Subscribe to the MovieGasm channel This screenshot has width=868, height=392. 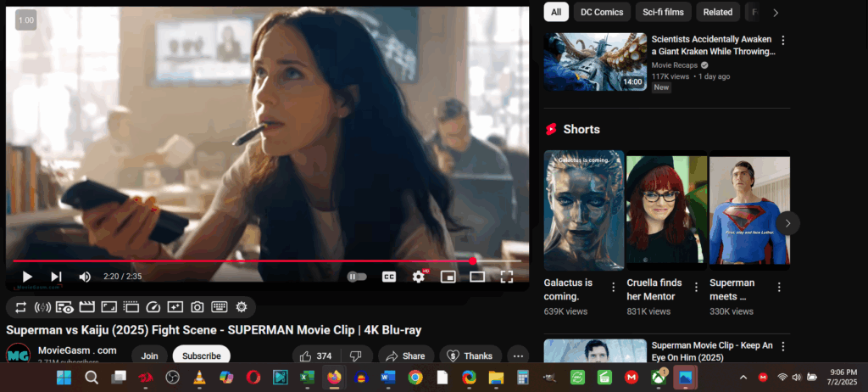(x=202, y=356)
